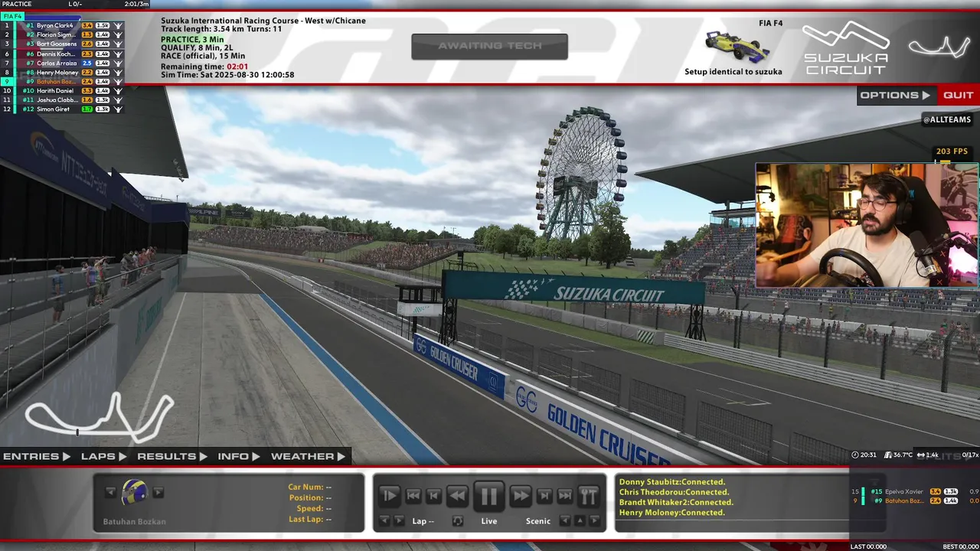Click Carlos Arraiza's blue 2.5 license badge
The height and width of the screenshot is (551, 980).
tap(87, 63)
